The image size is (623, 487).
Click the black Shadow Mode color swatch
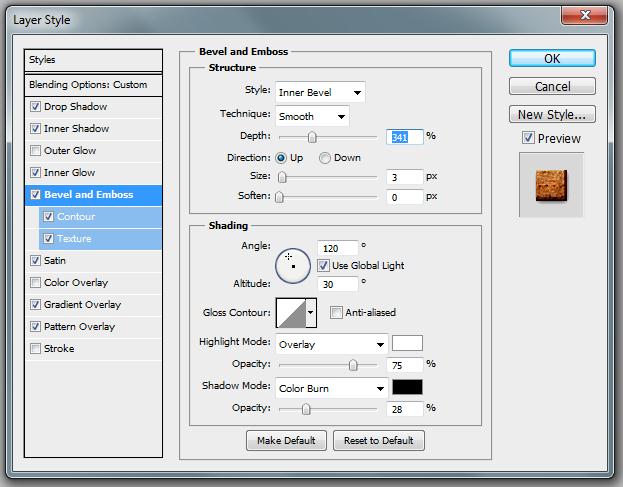coord(407,388)
